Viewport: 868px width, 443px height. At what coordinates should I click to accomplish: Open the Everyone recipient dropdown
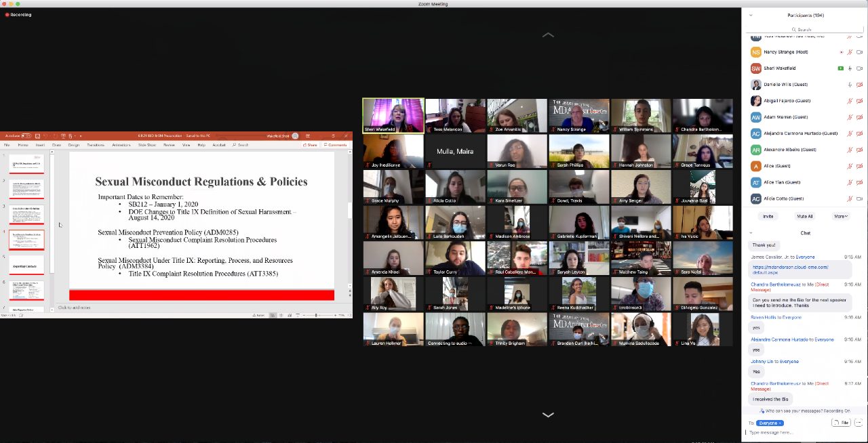(x=770, y=423)
